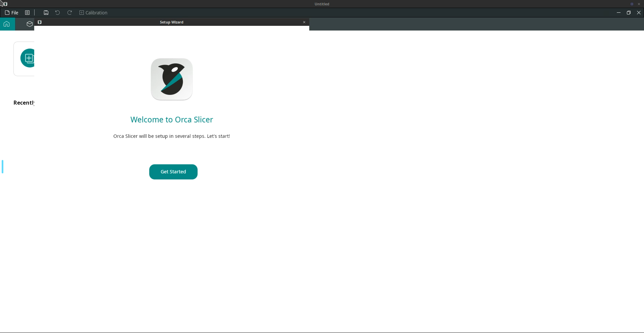Restore down the Orca Slicer window
Image resolution: width=644 pixels, height=333 pixels.
tap(628, 13)
